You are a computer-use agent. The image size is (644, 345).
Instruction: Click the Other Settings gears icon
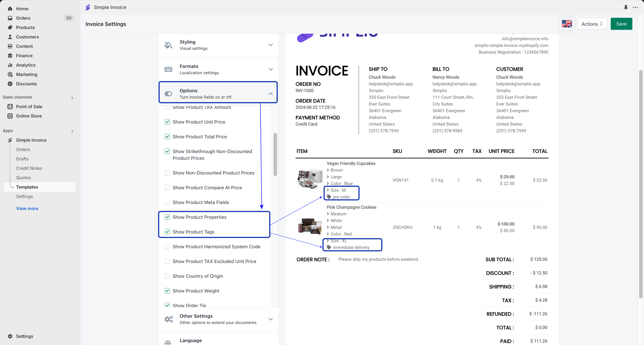(x=169, y=319)
